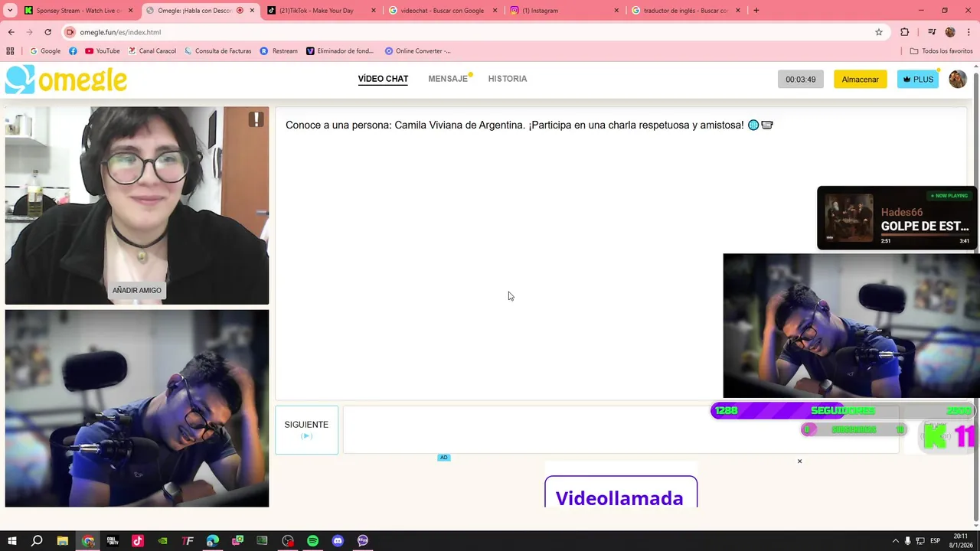The image size is (980, 551).
Task: Open the Canal Caracol bookmark
Action: 152,51
